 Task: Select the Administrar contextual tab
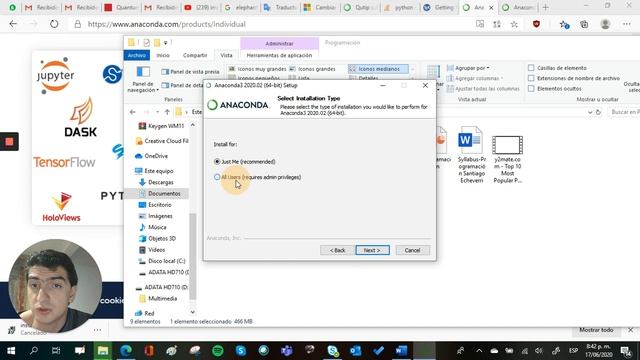click(279, 43)
